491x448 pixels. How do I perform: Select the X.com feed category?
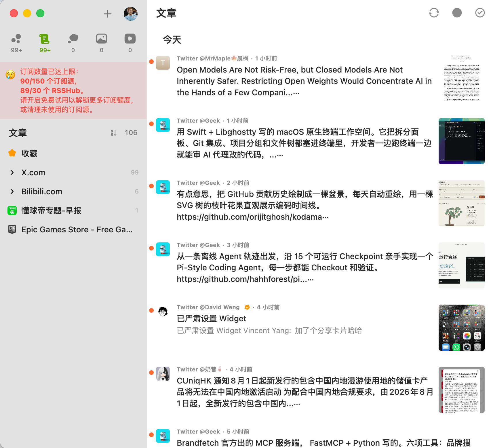click(x=73, y=172)
